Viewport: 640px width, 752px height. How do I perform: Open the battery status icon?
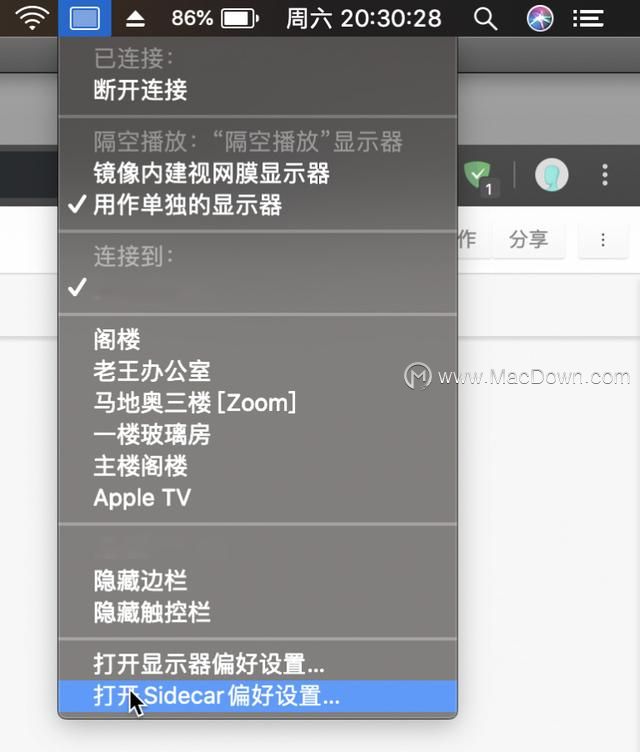point(240,19)
